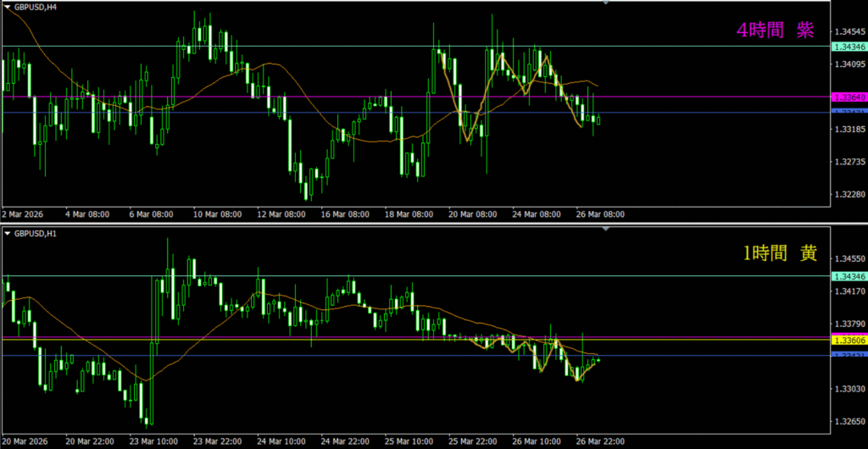Viewport: 868px width, 449px height.
Task: Click the 20 Mar 08:00 label on H4 axis
Action: (473, 214)
